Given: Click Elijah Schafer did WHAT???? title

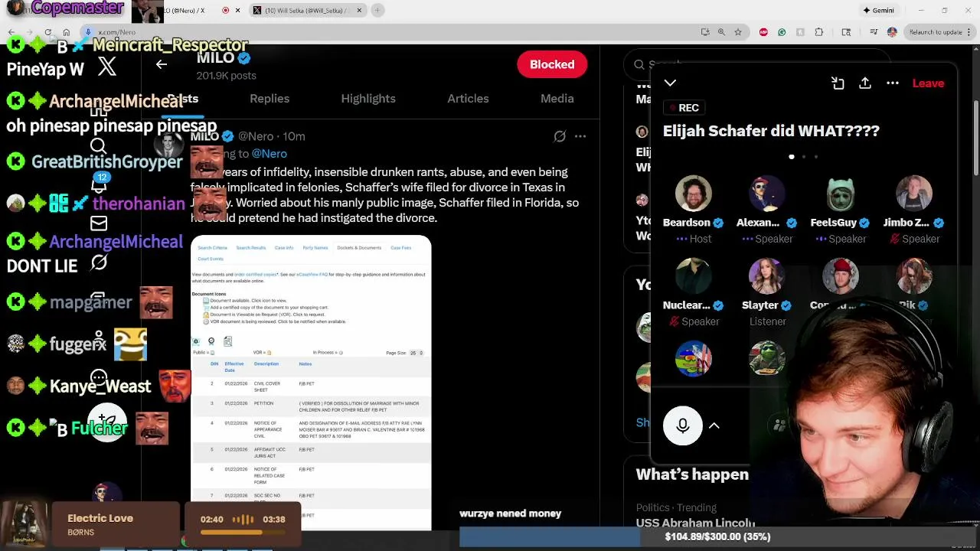Looking at the screenshot, I should pos(771,131).
